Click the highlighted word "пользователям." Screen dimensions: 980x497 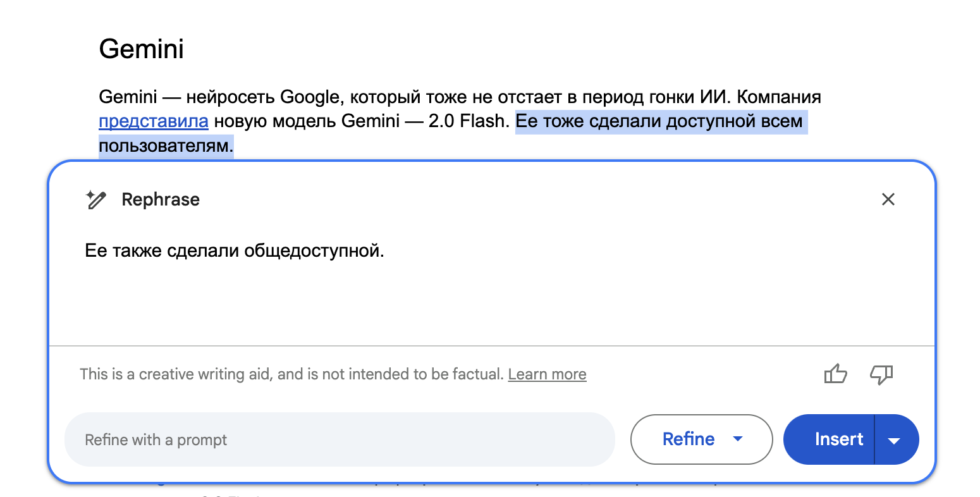pos(166,145)
